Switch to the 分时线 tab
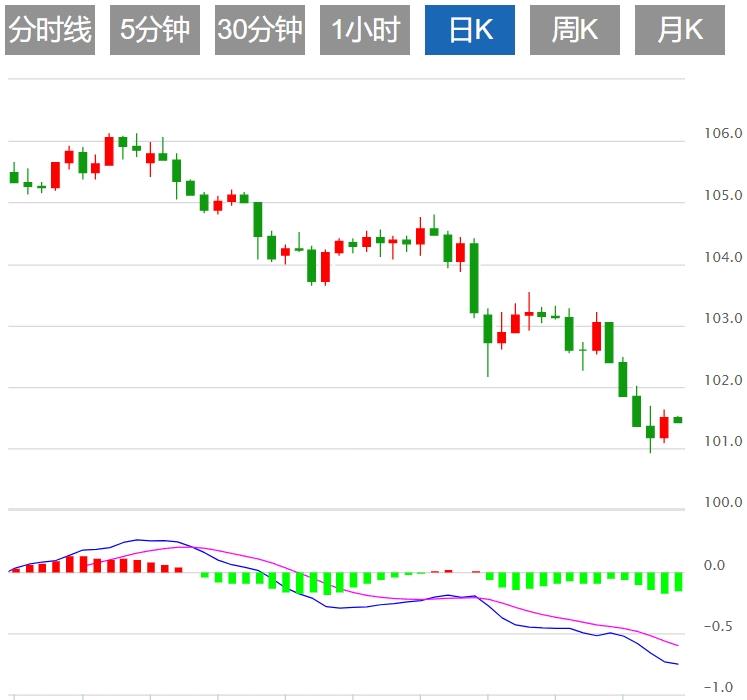 coord(50,30)
